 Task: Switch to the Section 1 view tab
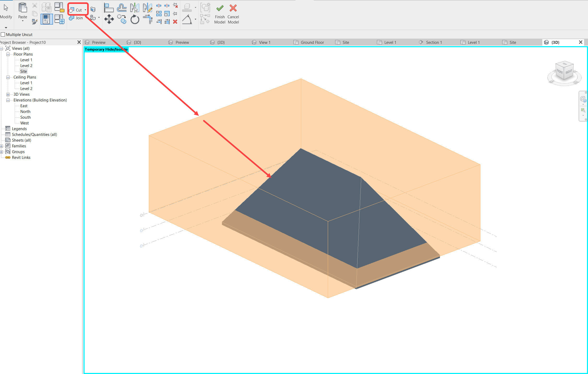[433, 42]
